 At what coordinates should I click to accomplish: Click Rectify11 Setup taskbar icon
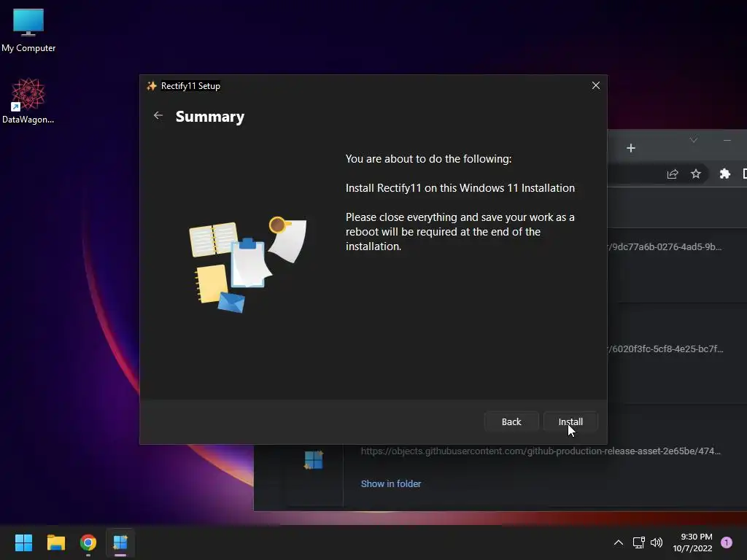[x=120, y=542]
